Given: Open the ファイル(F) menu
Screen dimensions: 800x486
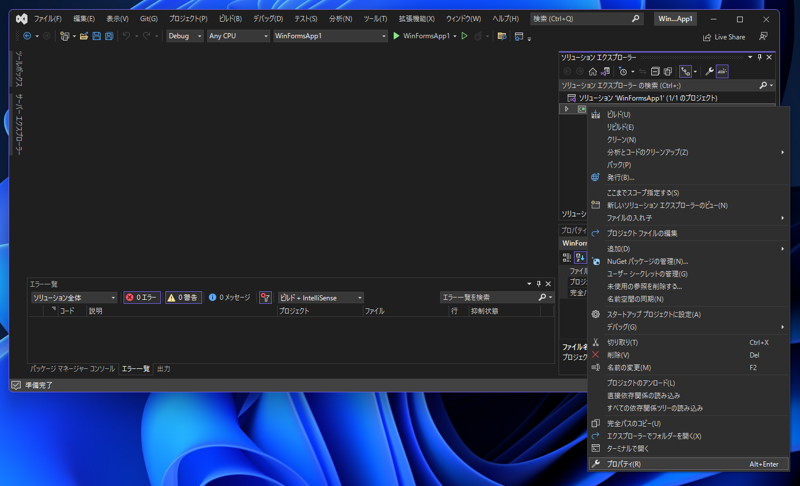Looking at the screenshot, I should click(48, 19).
